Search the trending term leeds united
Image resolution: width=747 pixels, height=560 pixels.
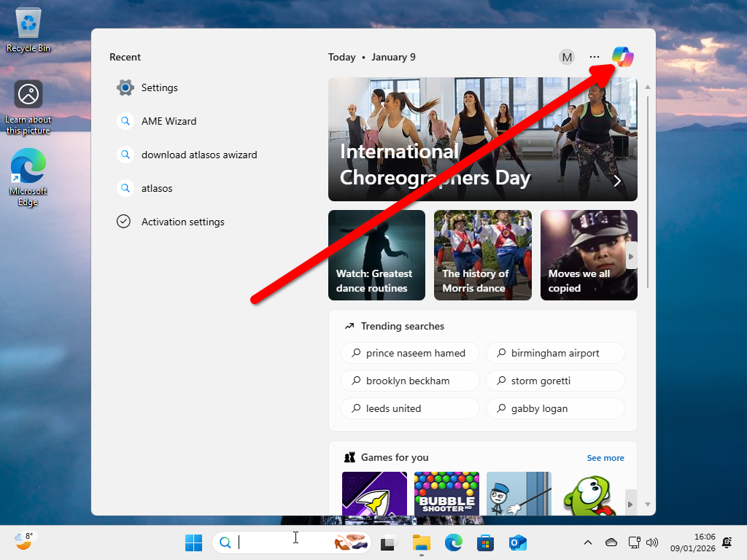coord(410,408)
